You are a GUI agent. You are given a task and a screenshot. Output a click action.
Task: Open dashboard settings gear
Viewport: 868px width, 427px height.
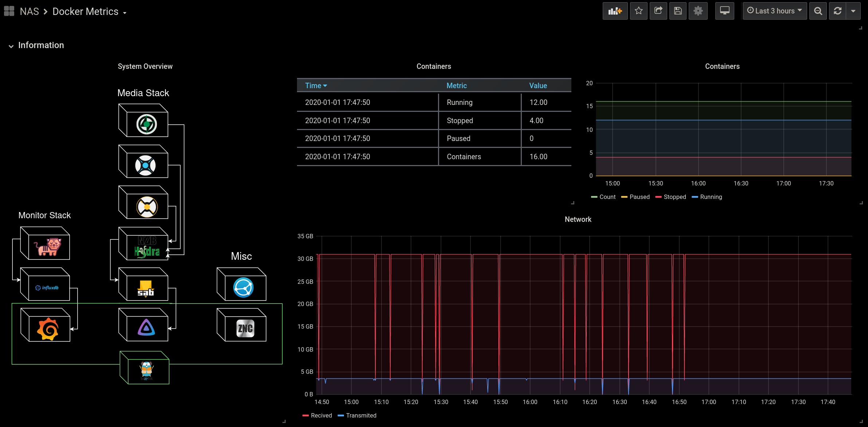click(698, 11)
